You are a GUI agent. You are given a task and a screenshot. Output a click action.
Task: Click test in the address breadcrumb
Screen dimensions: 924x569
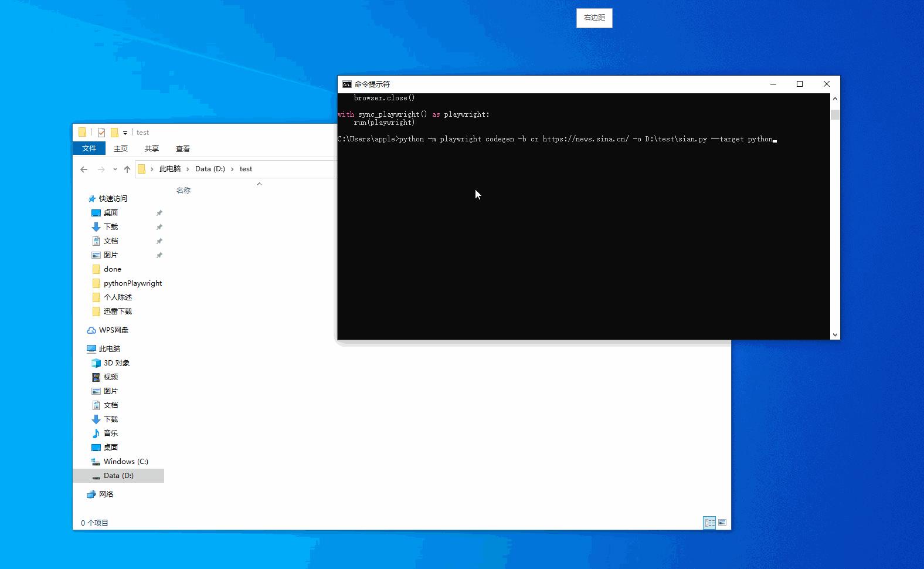[246, 169]
